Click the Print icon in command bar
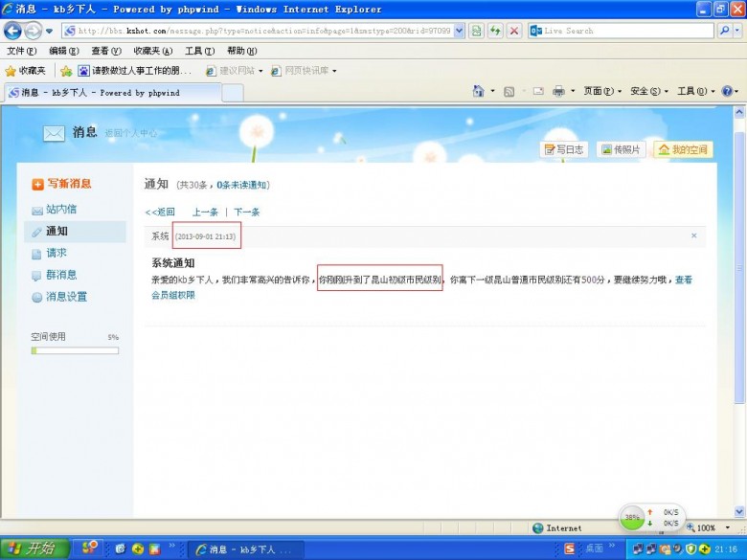This screenshot has height=560, width=747. pos(558,91)
